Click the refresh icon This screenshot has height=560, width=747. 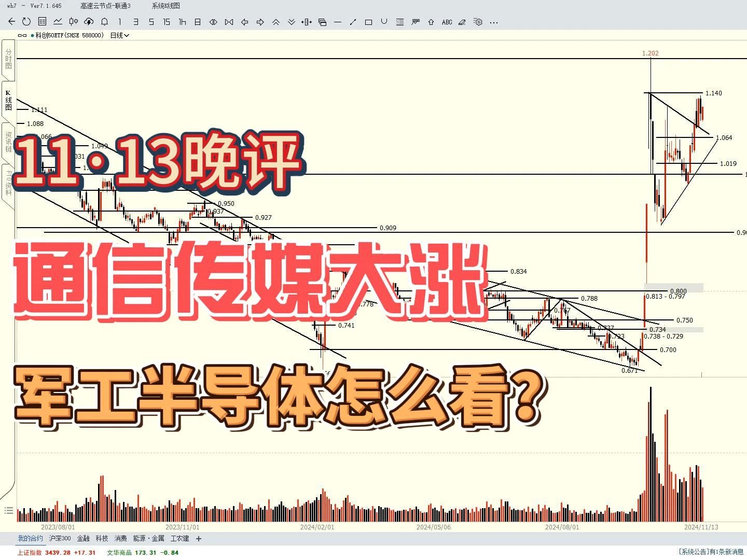26,22
